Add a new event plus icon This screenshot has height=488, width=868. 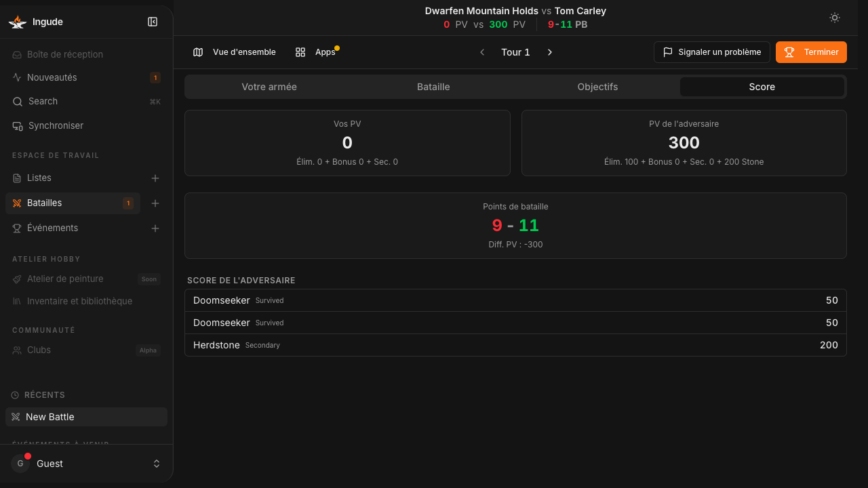(x=155, y=228)
